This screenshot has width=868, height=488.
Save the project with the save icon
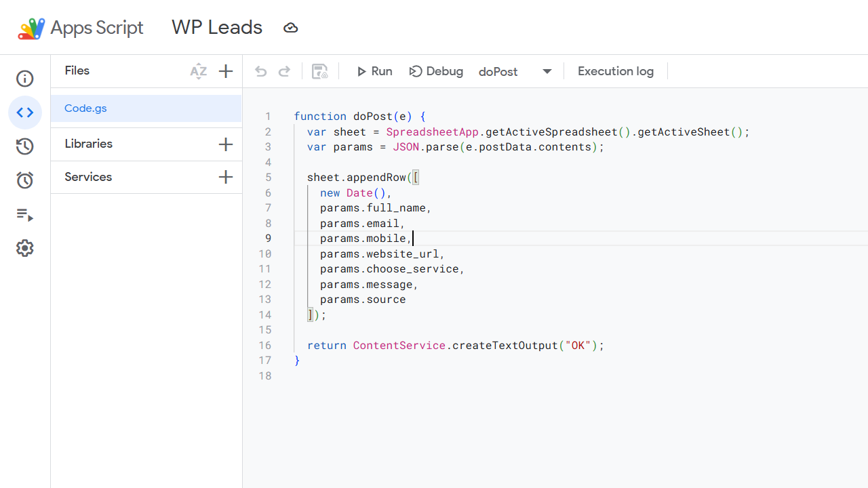pyautogui.click(x=319, y=71)
